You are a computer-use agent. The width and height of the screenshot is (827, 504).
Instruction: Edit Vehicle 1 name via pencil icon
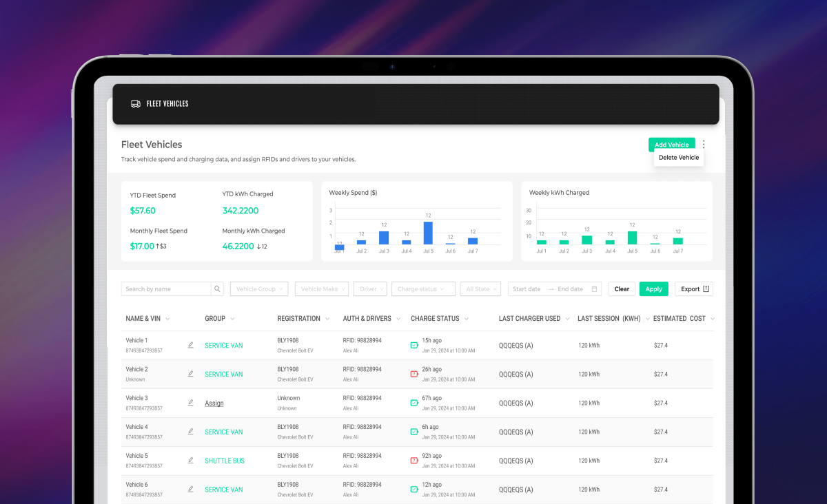tap(191, 345)
